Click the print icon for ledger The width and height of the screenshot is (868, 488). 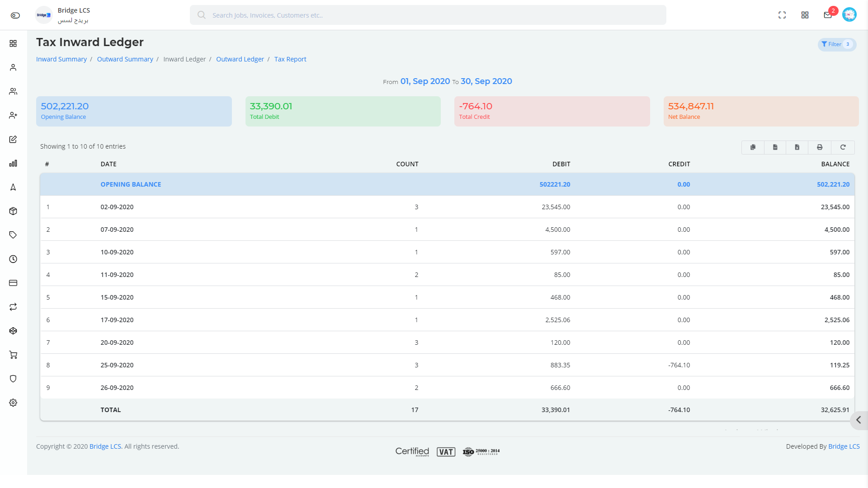click(x=821, y=147)
